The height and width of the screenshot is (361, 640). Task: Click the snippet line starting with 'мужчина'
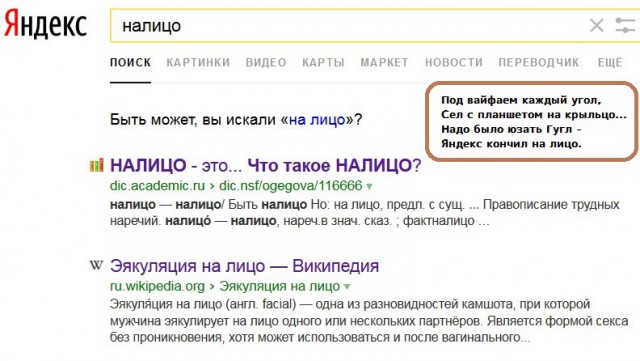click(369, 321)
